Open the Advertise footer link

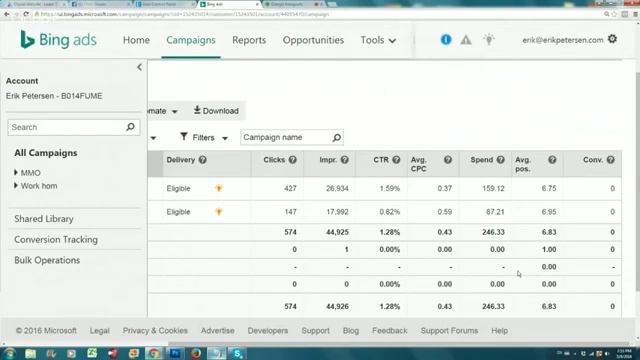[x=218, y=331]
